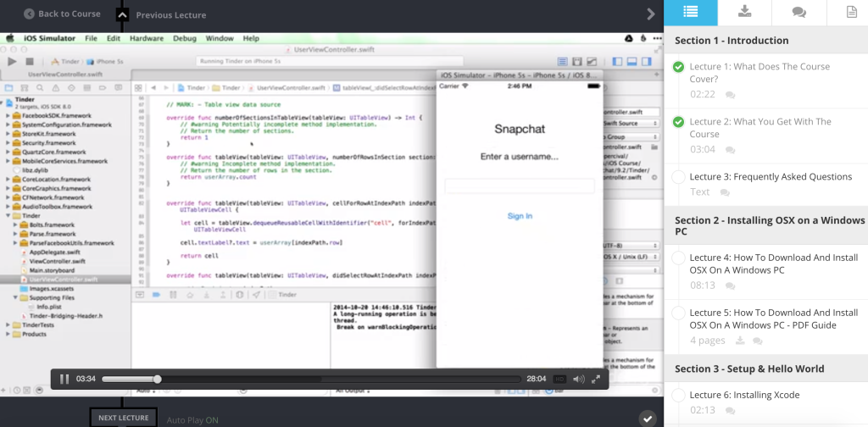Open Lecture 3: Frequently Asked Questions

[x=771, y=177]
